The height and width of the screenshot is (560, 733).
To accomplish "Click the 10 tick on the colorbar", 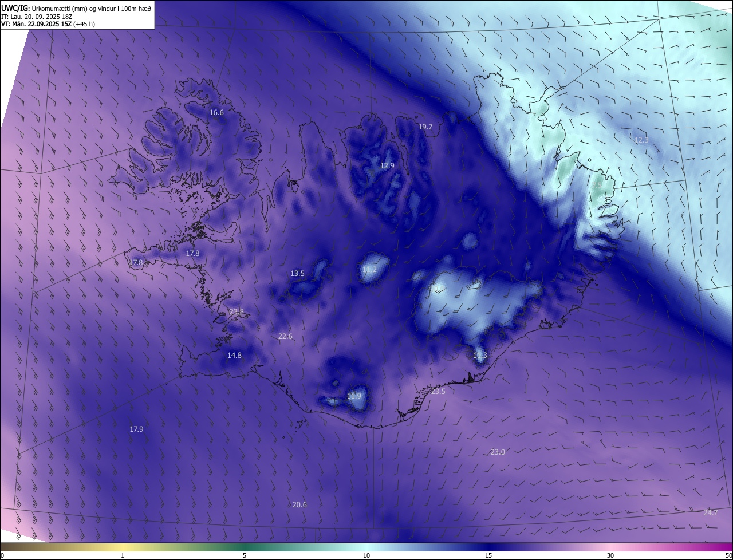I will [366, 556].
